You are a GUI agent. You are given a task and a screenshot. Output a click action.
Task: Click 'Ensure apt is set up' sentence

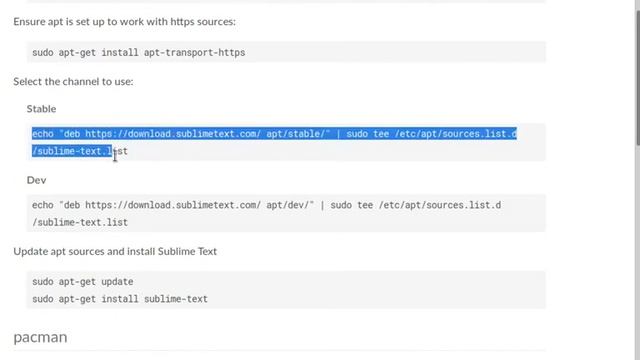point(124,21)
